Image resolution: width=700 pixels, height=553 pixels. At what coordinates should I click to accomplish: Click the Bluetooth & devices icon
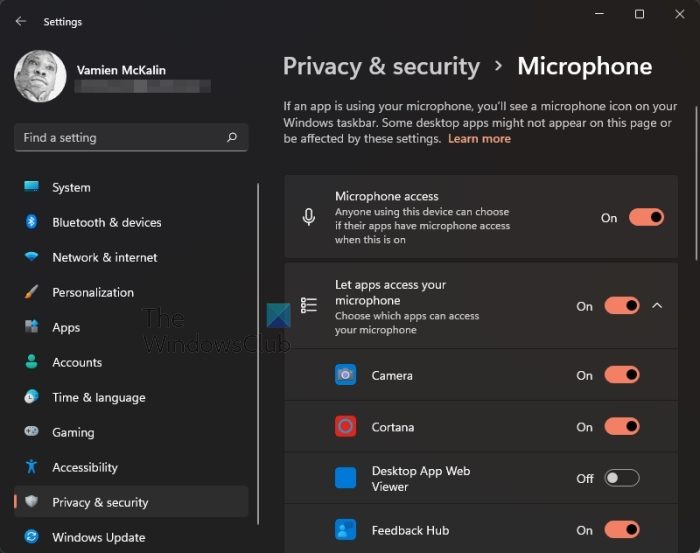click(32, 222)
